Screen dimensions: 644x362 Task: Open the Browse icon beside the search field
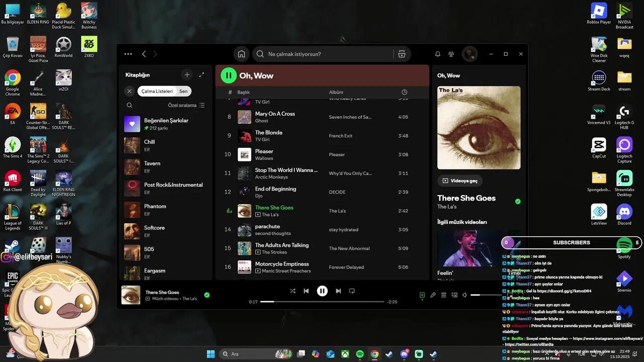click(x=401, y=54)
